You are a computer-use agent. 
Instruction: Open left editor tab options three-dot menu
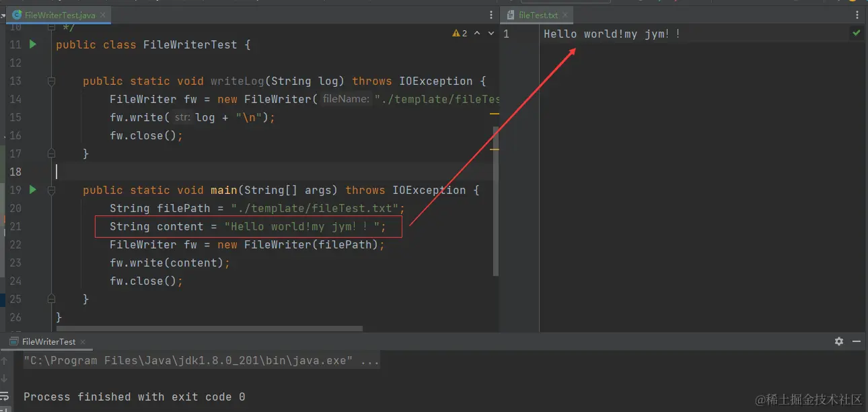point(491,15)
